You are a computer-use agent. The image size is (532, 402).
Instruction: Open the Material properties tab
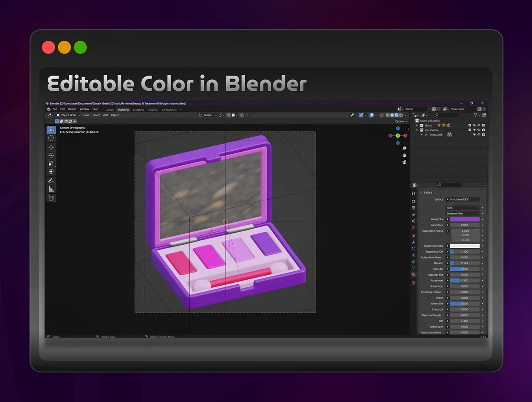click(414, 274)
